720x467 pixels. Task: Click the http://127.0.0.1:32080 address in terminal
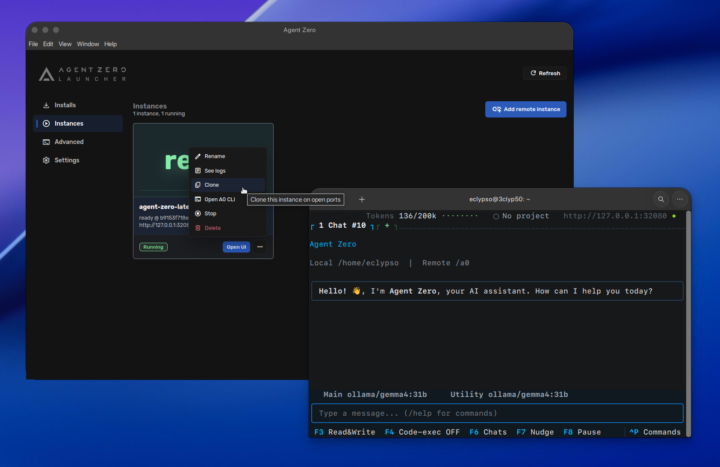(x=615, y=216)
